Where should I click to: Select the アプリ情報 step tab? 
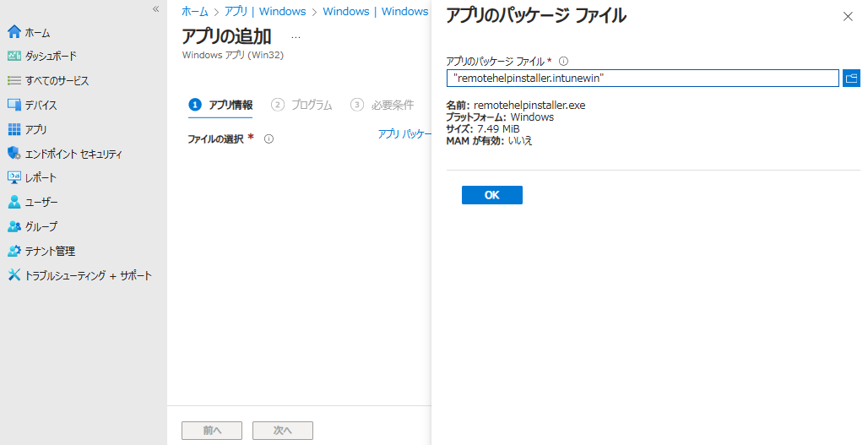221,105
